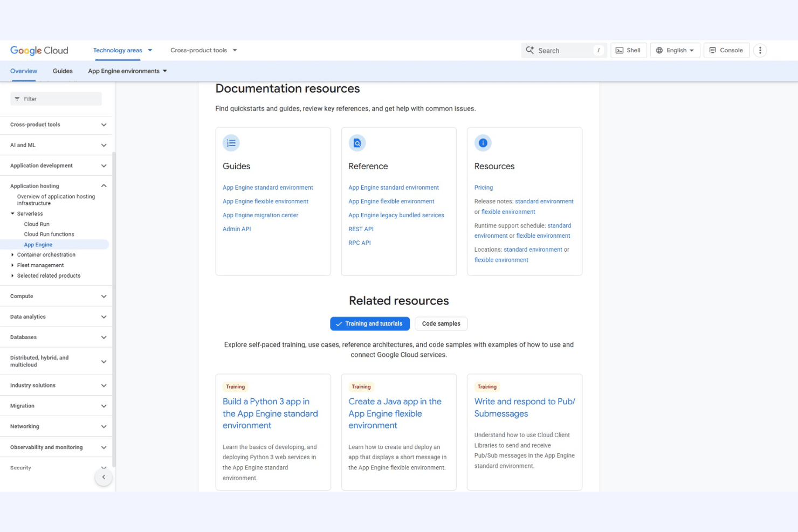Open the Pricing link
This screenshot has width=798, height=532.
[x=484, y=188]
